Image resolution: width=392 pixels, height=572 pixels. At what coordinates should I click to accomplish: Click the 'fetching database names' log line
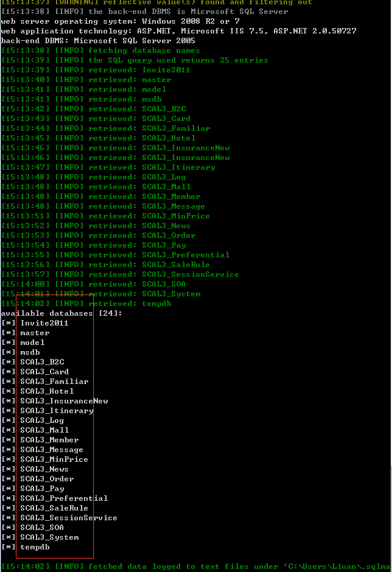pyautogui.click(x=100, y=51)
